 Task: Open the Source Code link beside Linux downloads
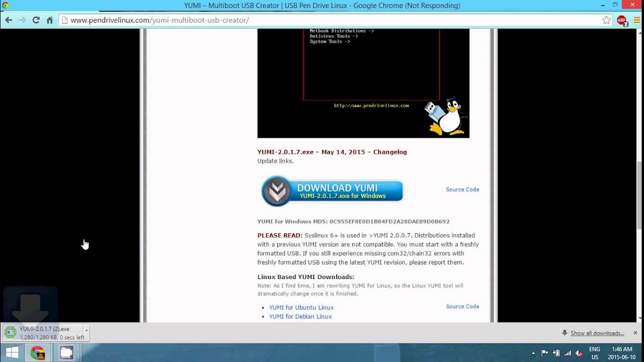point(462,306)
